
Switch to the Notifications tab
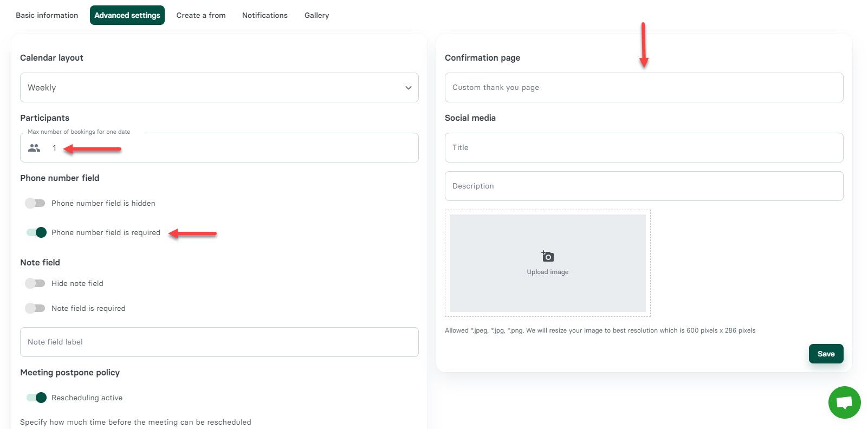(264, 15)
